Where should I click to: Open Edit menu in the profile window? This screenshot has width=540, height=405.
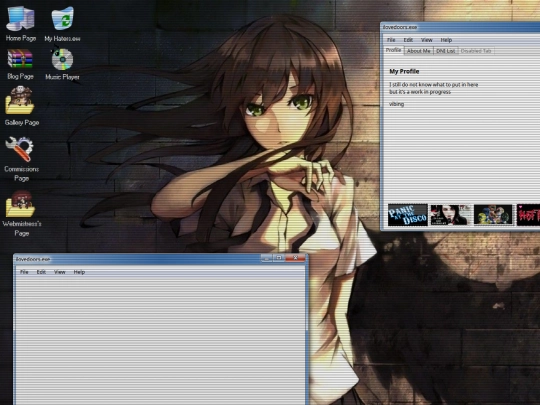pyautogui.click(x=408, y=40)
